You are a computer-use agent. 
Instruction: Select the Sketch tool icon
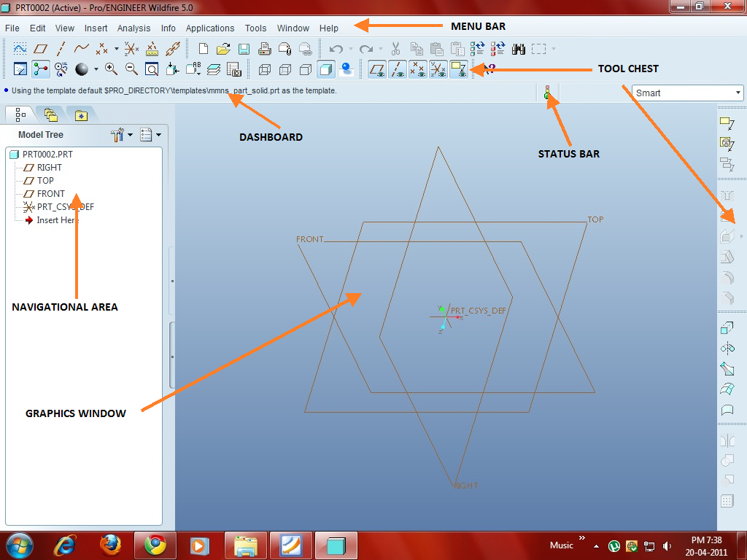[20, 49]
